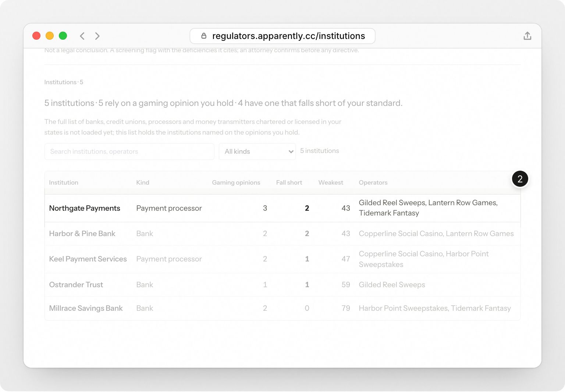
Task: Open the Northgate Payments row
Action: (282, 208)
